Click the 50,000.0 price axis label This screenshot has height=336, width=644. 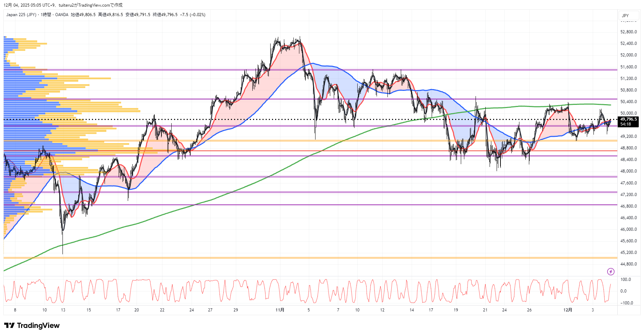point(629,113)
